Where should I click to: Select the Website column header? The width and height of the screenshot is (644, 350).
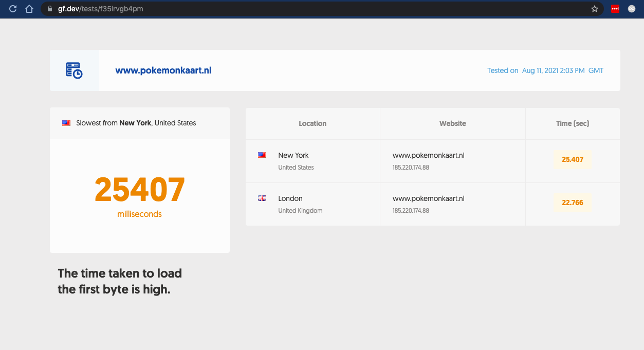(453, 123)
